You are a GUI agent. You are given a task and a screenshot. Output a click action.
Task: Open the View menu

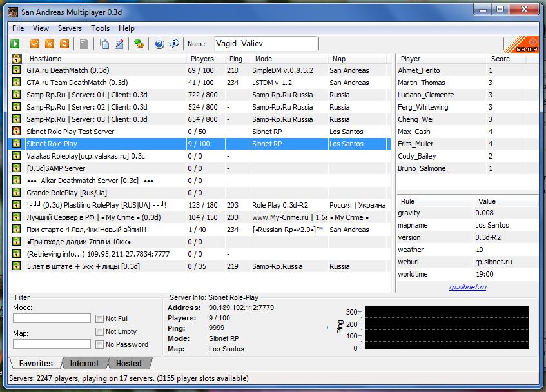coord(41,28)
